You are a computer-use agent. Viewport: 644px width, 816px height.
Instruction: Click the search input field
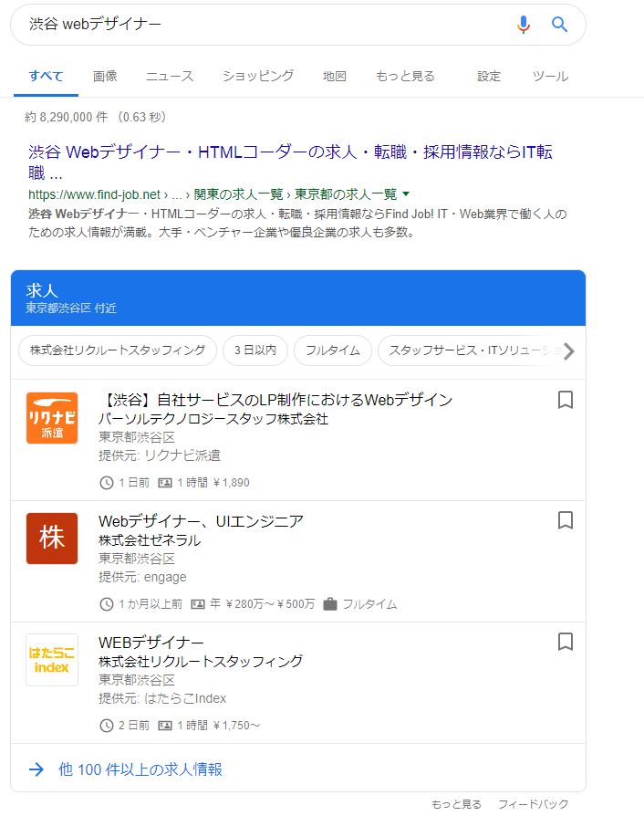265,25
